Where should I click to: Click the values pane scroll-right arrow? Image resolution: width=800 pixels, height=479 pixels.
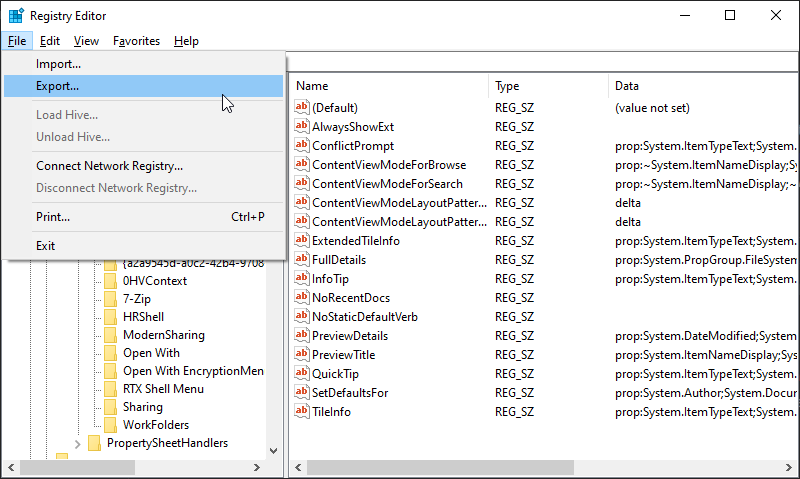point(789,467)
